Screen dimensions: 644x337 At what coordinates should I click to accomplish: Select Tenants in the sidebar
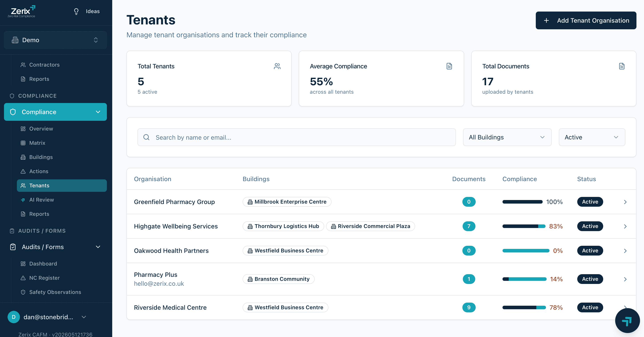[62, 186]
